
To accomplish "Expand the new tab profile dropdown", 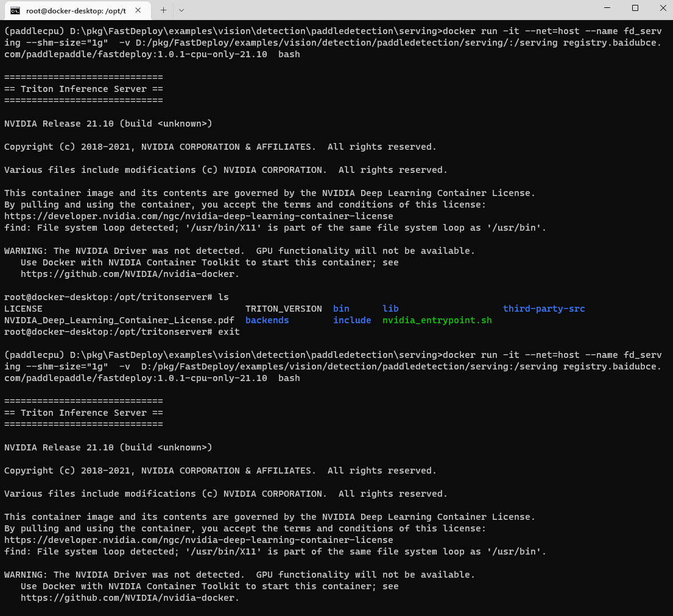I will (181, 10).
